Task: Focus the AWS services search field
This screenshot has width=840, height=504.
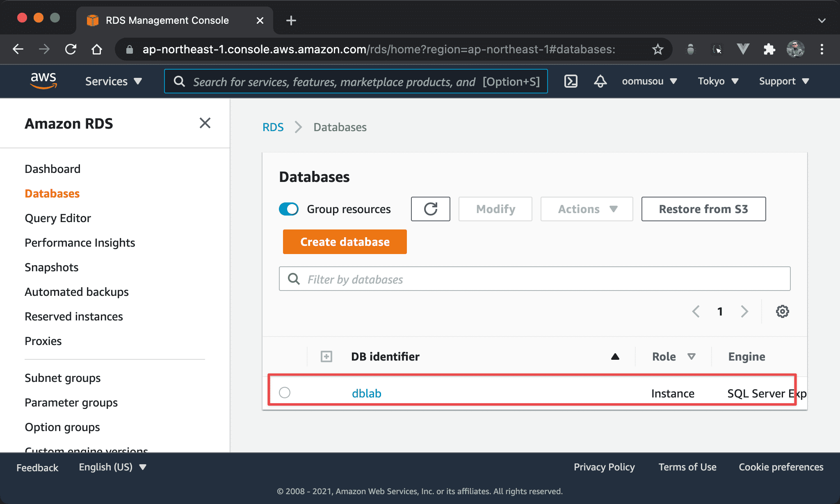Action: pyautogui.click(x=356, y=81)
